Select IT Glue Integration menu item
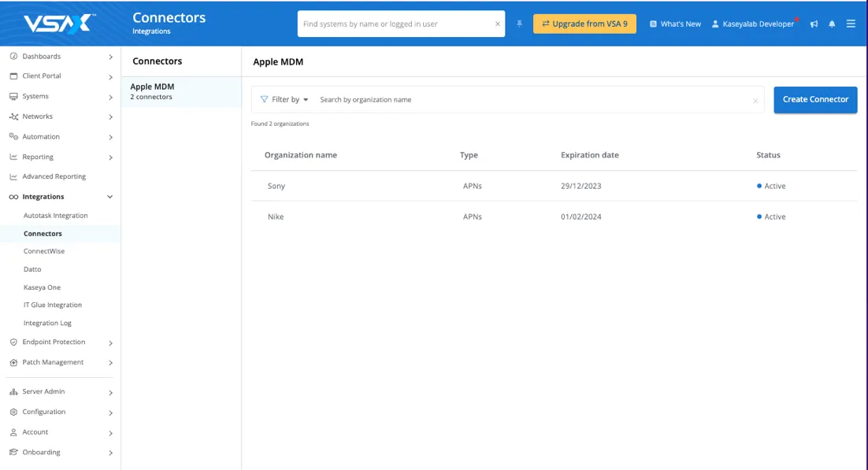 click(x=52, y=305)
